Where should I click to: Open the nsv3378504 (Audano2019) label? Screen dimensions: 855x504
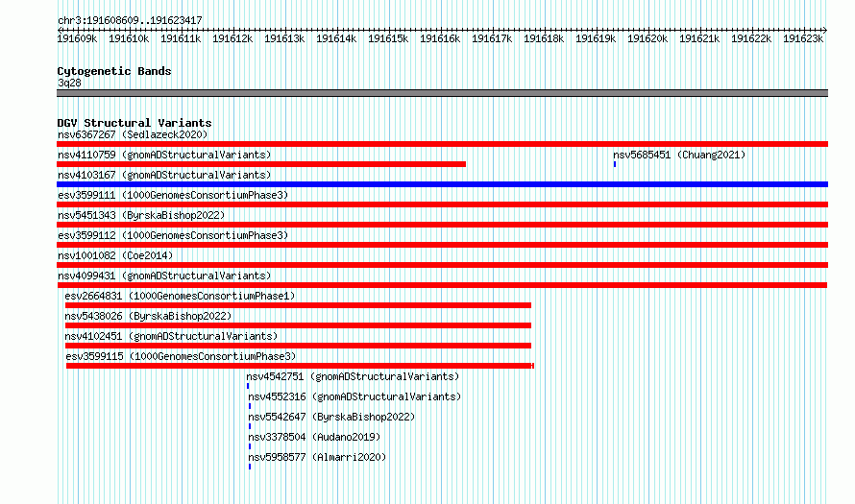[314, 437]
